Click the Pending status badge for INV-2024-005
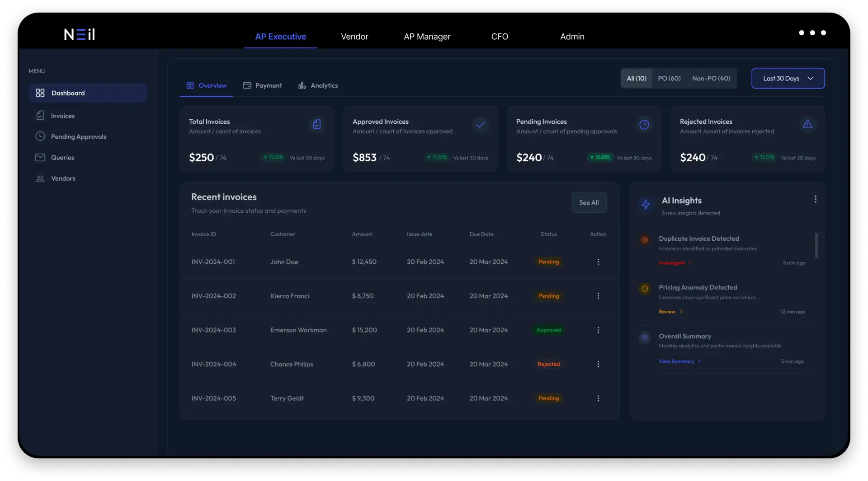The width and height of the screenshot is (868, 481). click(548, 398)
